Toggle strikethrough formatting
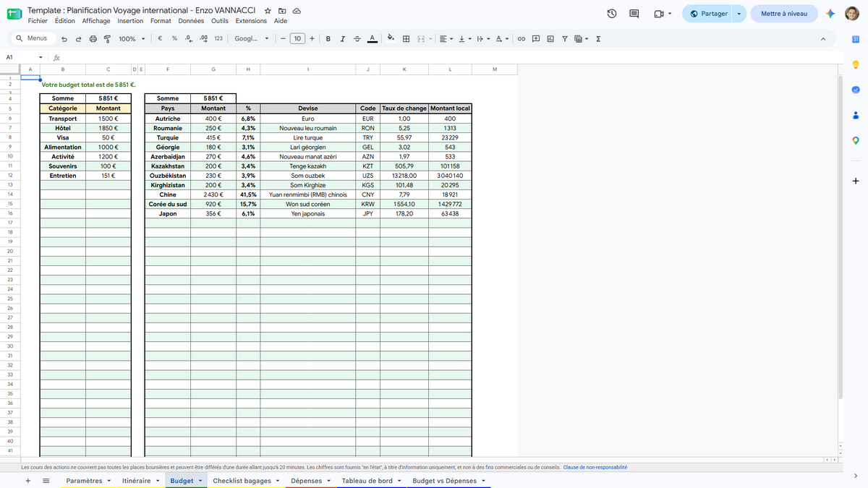Screen dimensions: 868x488 click(357, 39)
